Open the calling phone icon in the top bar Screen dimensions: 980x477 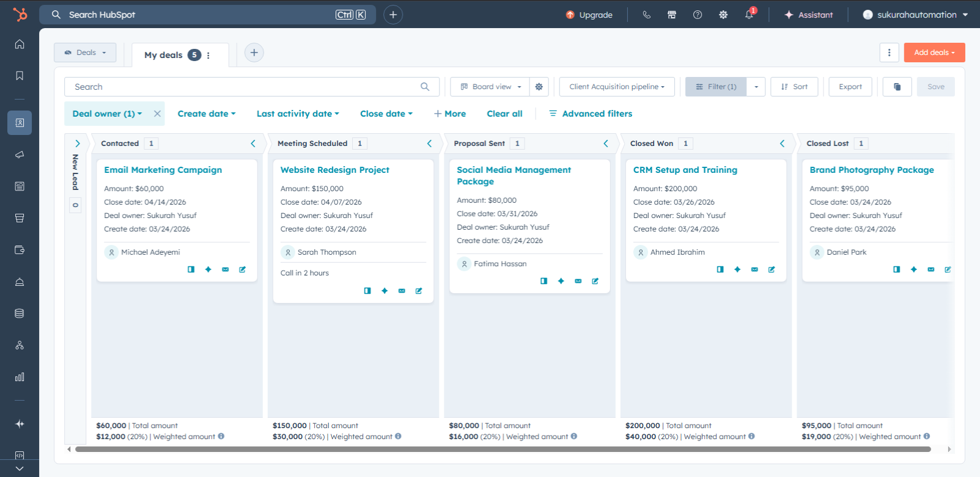tap(646, 15)
